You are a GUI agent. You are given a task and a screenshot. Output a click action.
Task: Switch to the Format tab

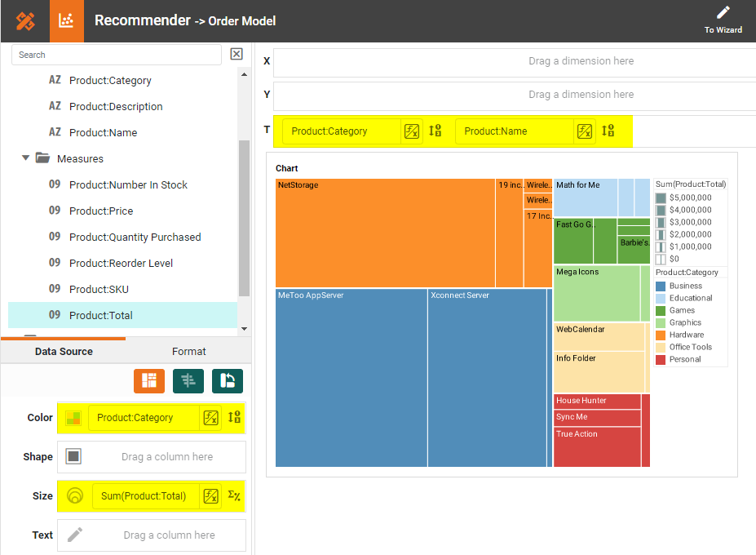pyautogui.click(x=188, y=351)
